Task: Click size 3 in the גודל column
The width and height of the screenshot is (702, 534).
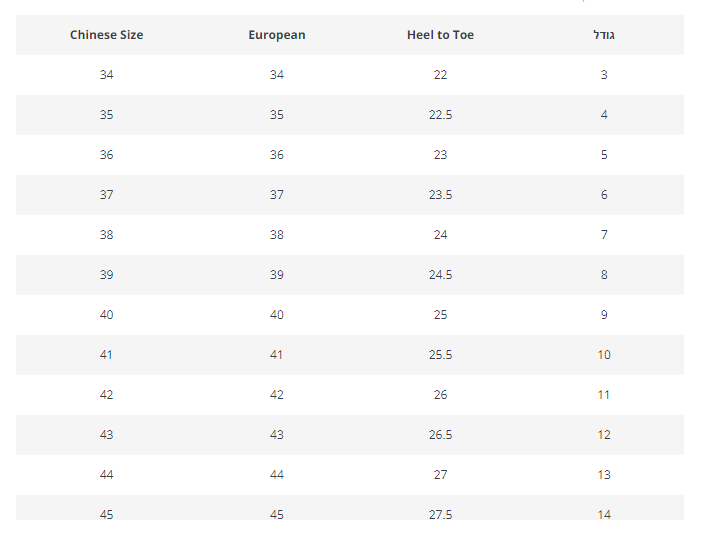Action: tap(604, 75)
